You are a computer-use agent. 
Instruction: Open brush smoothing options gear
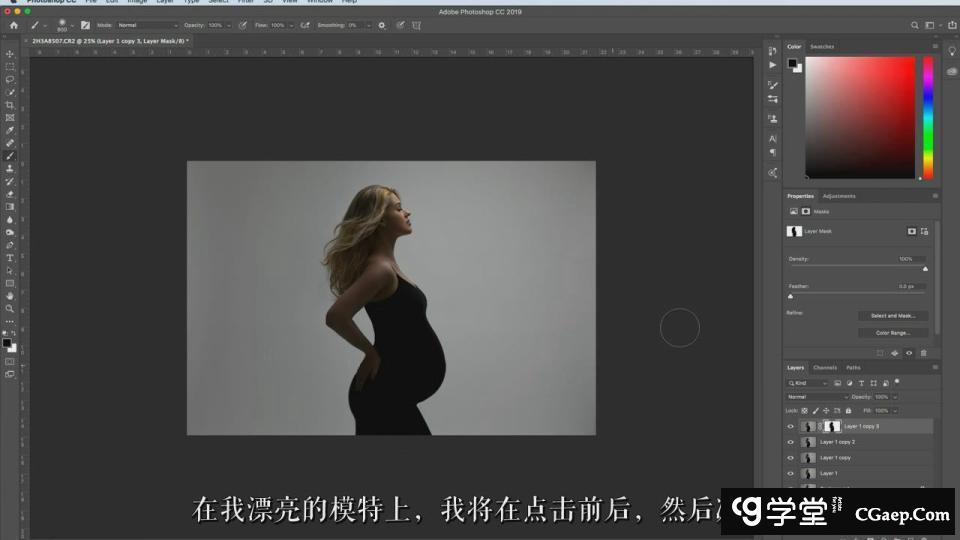coord(381,25)
